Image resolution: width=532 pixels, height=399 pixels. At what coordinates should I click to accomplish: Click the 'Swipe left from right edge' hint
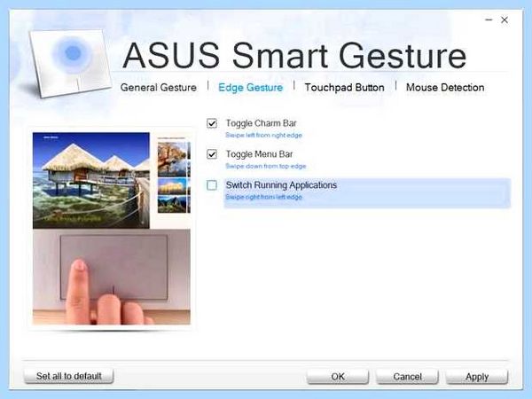click(263, 136)
